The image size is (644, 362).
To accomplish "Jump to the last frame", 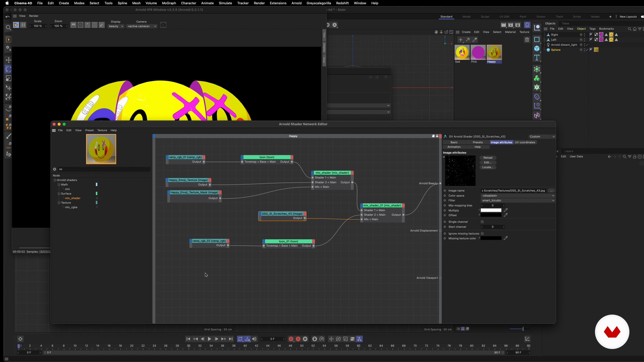I will pos(231,339).
